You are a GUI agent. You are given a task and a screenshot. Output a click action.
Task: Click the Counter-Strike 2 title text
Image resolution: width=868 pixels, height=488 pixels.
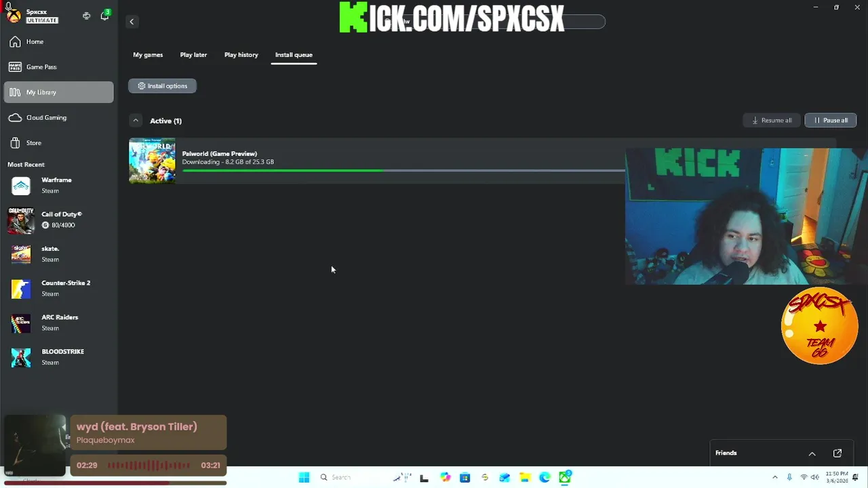pos(66,283)
